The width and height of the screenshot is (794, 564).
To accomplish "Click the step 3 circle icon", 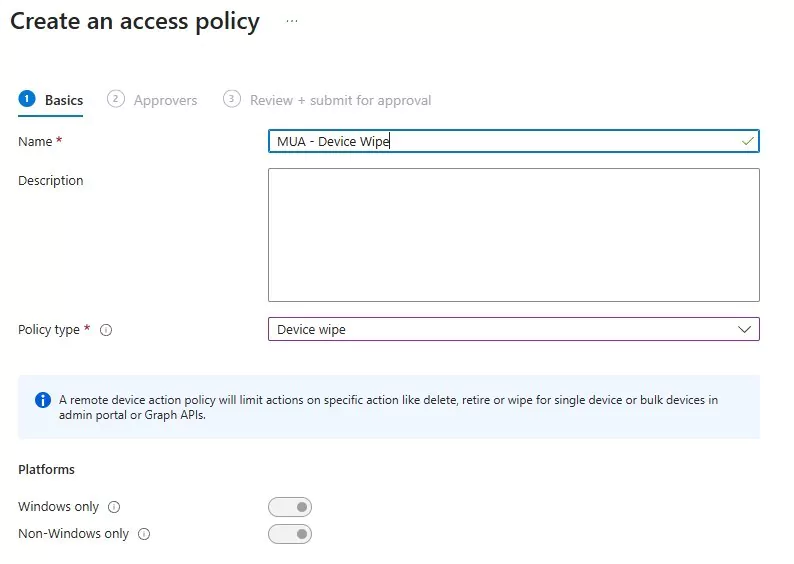I will [232, 99].
